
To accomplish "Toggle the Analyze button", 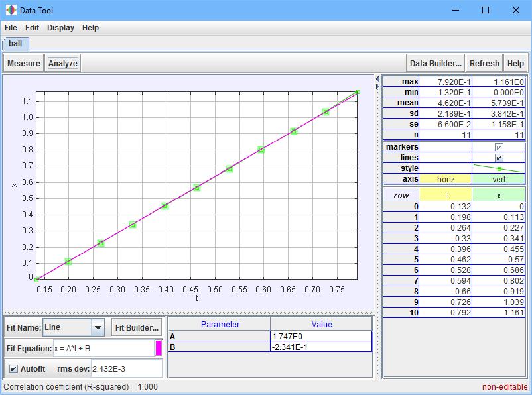I will (63, 64).
